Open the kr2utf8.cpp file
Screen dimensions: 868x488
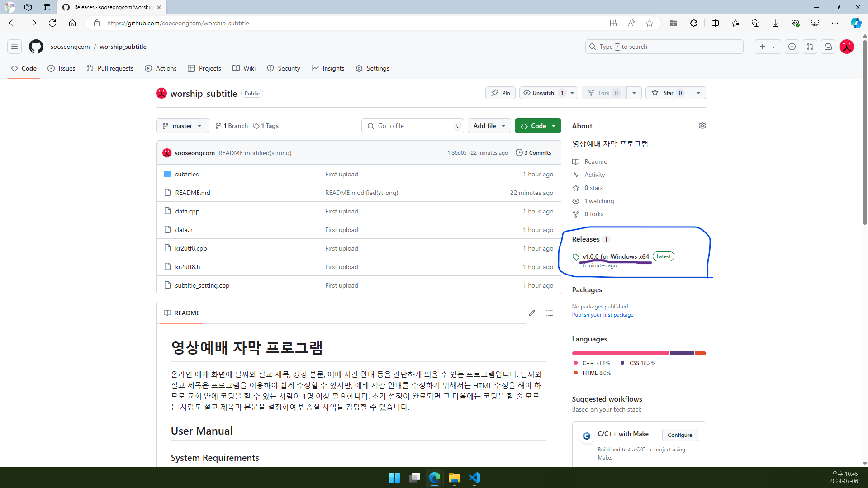point(191,248)
